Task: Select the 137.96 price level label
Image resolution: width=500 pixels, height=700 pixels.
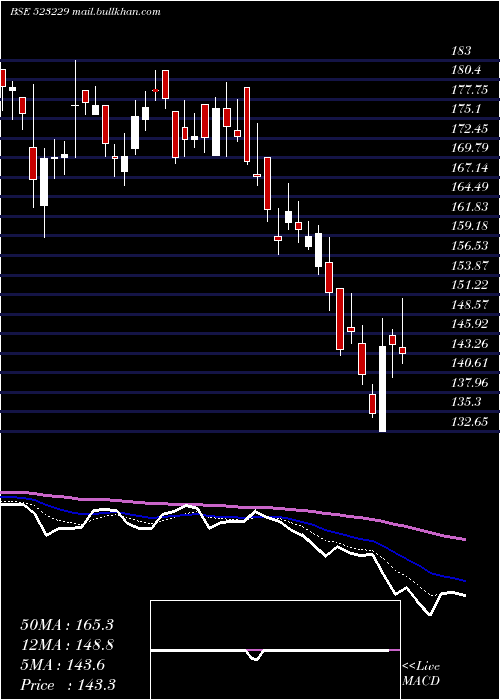Action: point(469,382)
